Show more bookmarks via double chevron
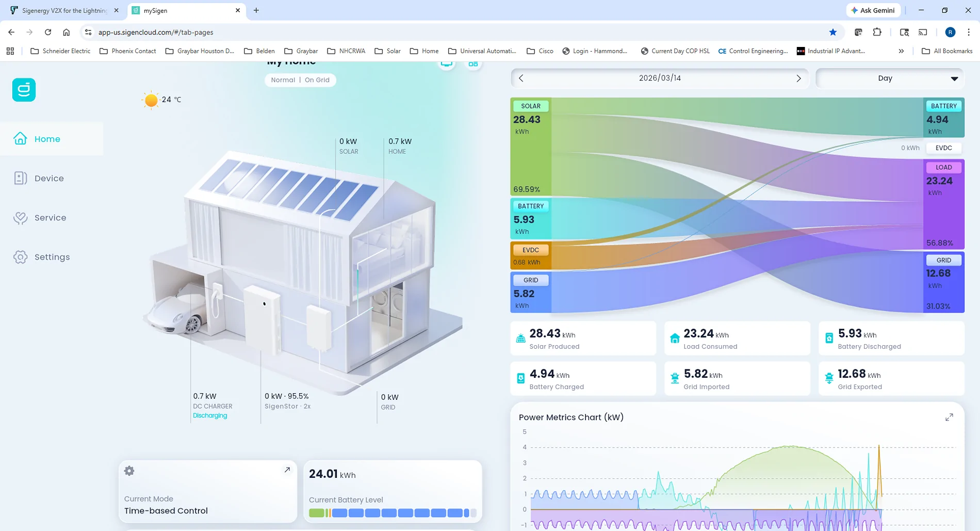The image size is (980, 531). (901, 51)
